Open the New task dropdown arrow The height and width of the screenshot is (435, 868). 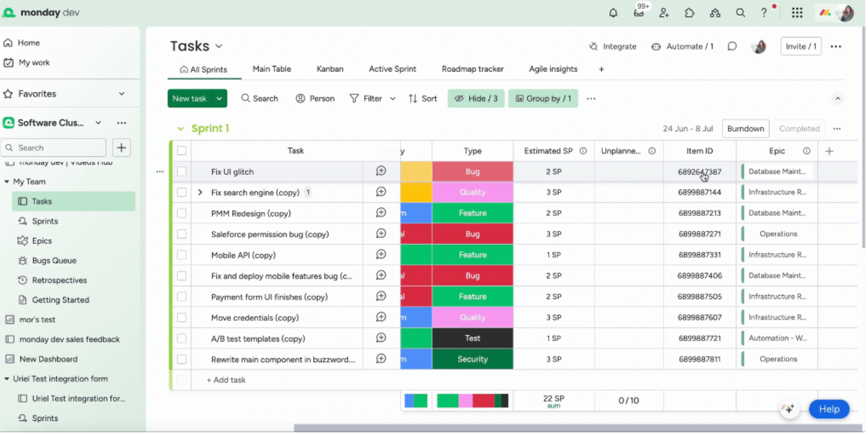[220, 99]
